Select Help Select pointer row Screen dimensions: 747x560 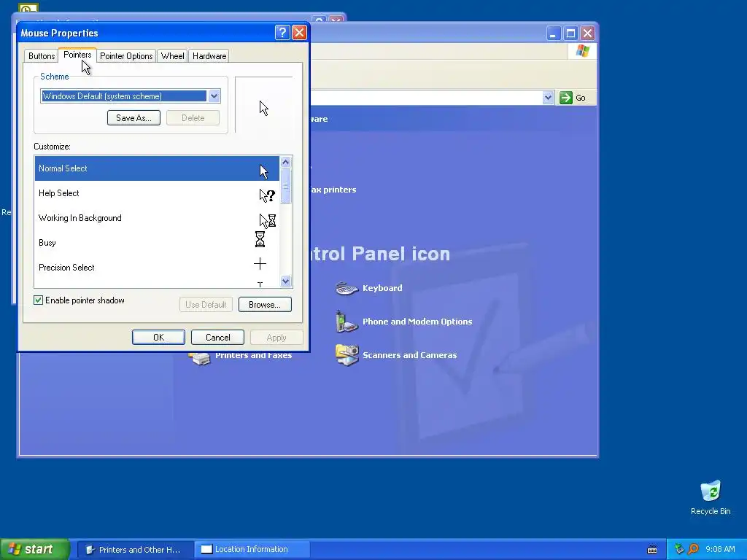tap(157, 192)
